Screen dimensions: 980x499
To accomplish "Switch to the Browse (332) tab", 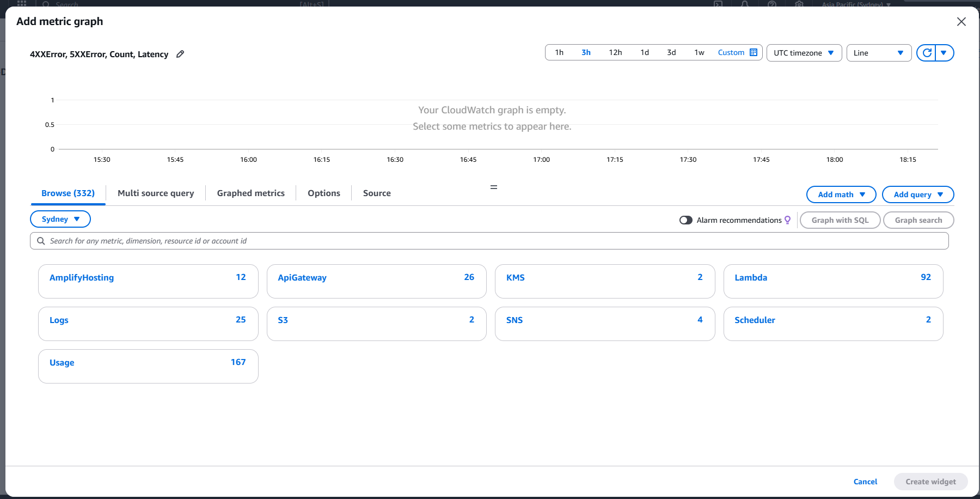I will 68,193.
